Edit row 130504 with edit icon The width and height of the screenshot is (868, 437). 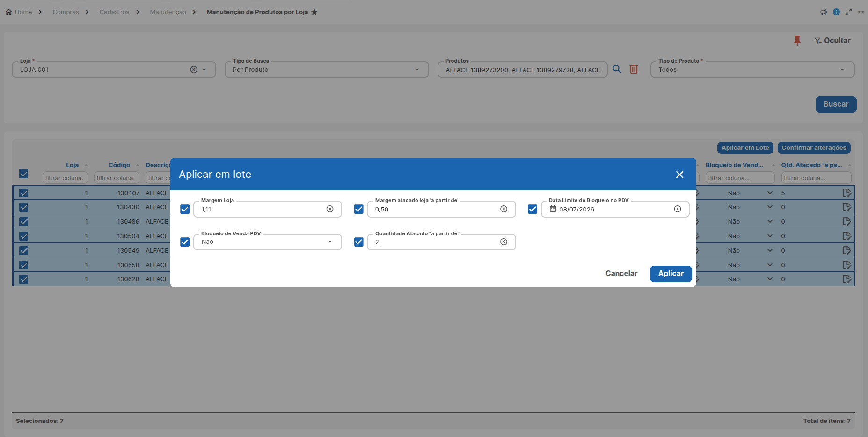[846, 236]
